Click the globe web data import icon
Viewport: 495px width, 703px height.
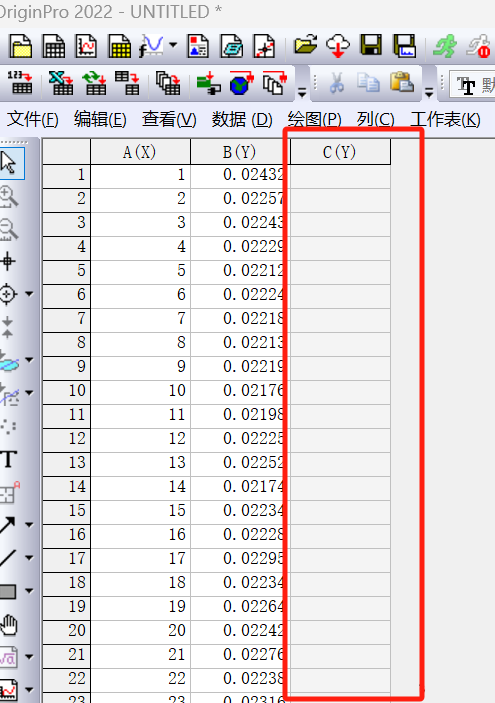[x=242, y=82]
